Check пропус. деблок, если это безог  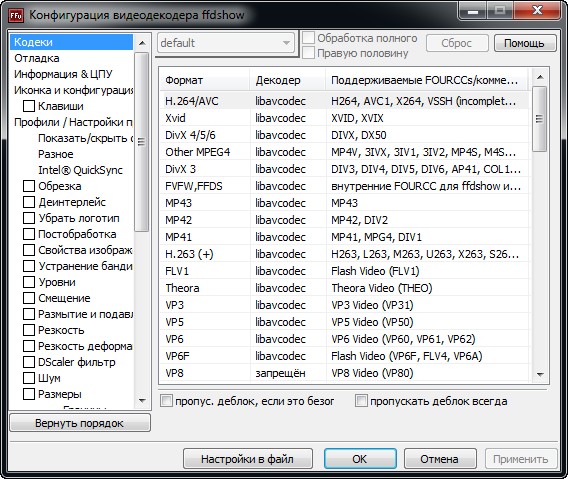tap(166, 401)
